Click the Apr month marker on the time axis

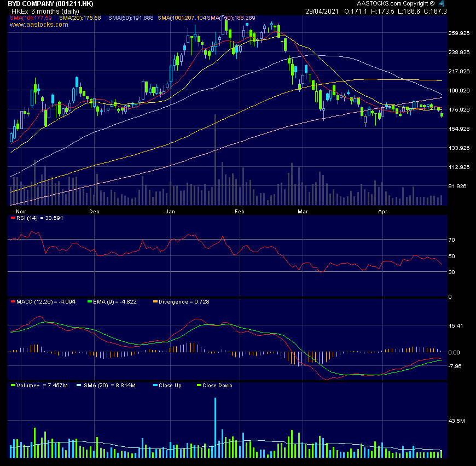(382, 212)
